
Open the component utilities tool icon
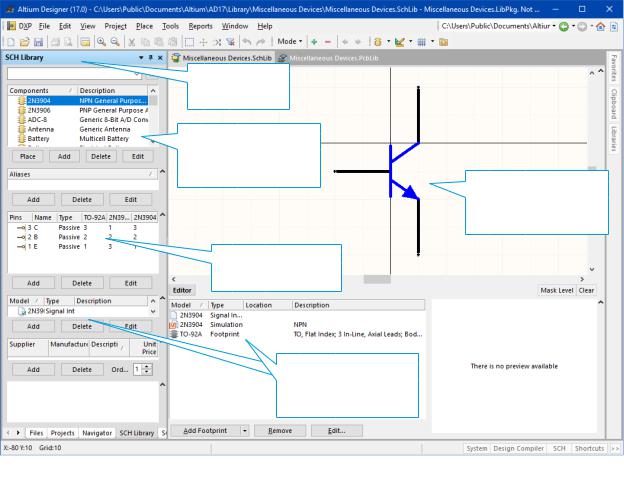[x=378, y=42]
